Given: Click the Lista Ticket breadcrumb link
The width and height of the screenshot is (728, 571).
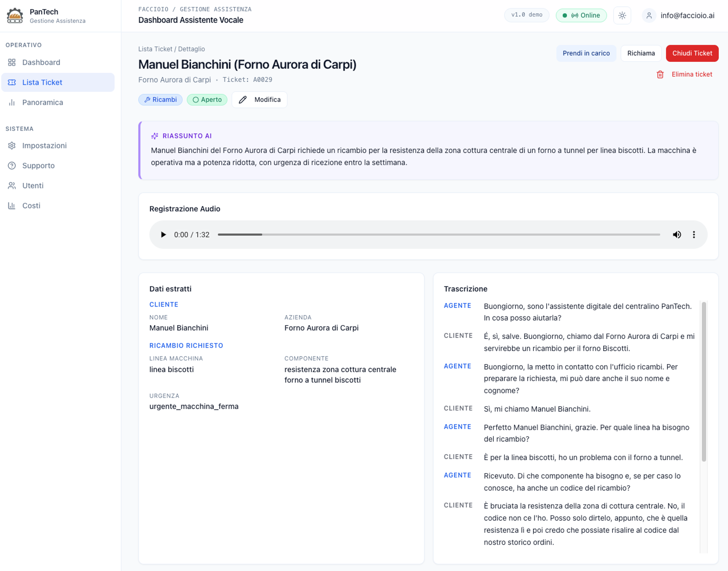Looking at the screenshot, I should 155,49.
